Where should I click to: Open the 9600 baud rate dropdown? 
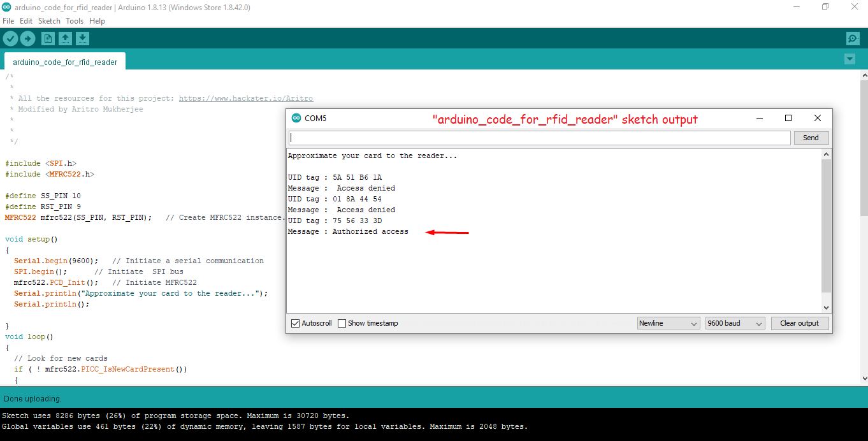pos(734,323)
